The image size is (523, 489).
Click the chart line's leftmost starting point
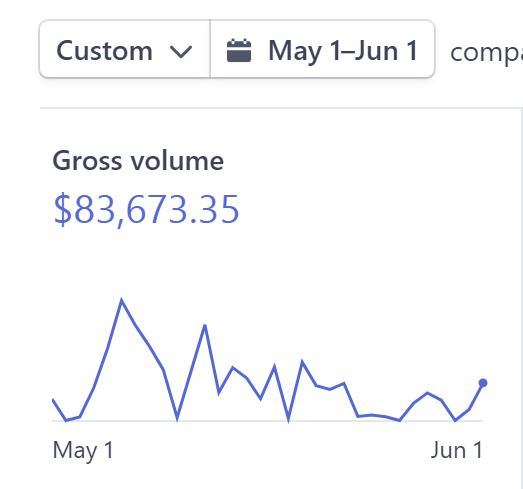point(53,400)
